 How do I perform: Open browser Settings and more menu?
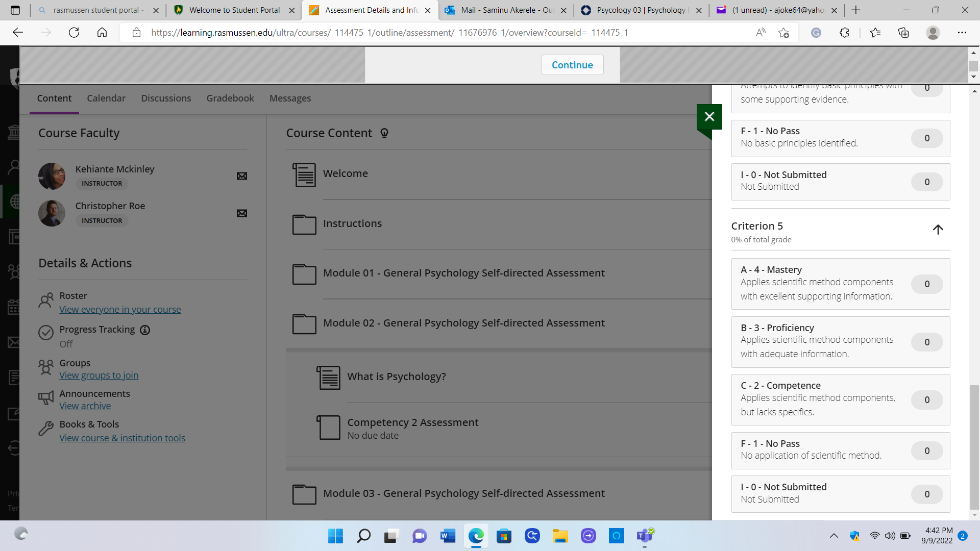coord(962,33)
